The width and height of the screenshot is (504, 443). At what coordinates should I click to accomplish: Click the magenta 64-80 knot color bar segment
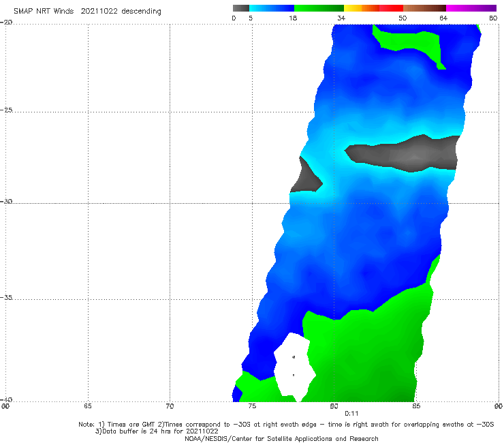point(471,8)
